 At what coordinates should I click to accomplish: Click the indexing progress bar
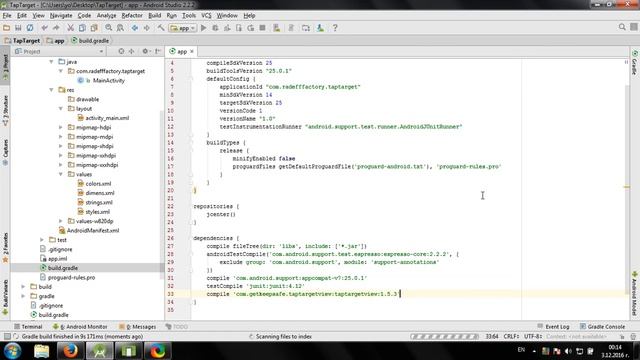click(x=444, y=337)
